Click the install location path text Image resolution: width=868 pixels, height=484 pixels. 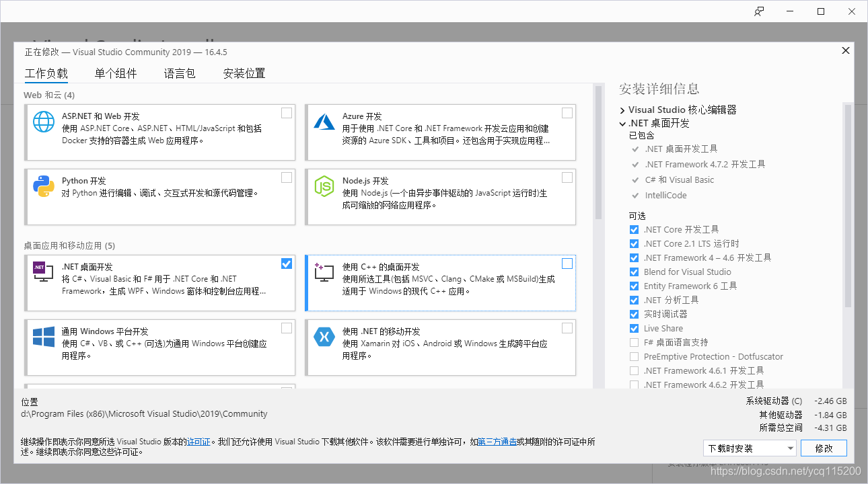(x=144, y=413)
